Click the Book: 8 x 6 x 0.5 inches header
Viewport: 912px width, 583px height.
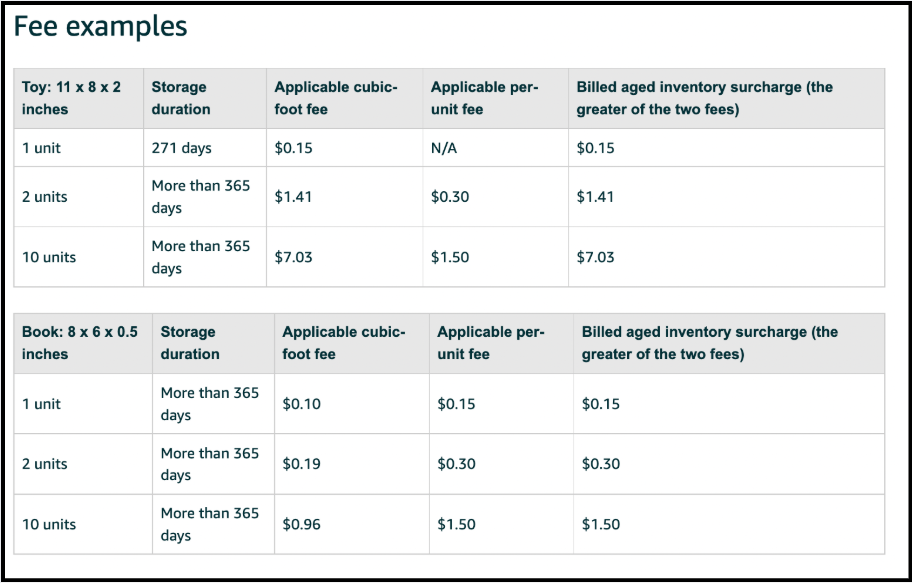[x=80, y=343]
